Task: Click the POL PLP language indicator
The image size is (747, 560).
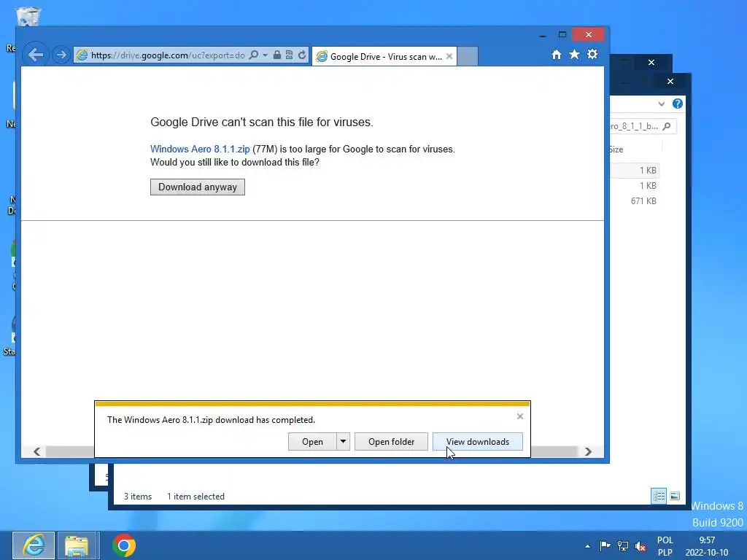Action: (x=665, y=546)
